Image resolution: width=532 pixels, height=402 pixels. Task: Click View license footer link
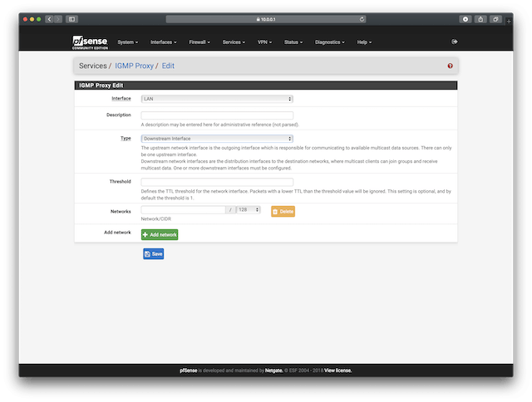338,370
